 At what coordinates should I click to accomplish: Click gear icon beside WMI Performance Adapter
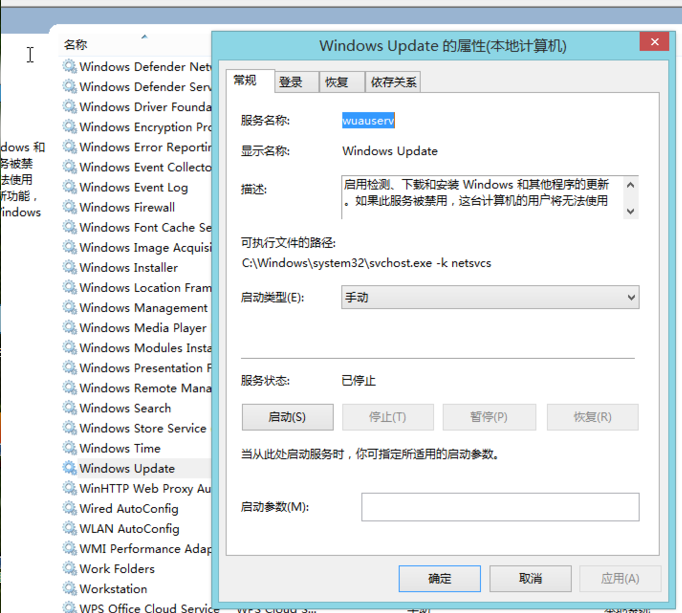point(69,548)
